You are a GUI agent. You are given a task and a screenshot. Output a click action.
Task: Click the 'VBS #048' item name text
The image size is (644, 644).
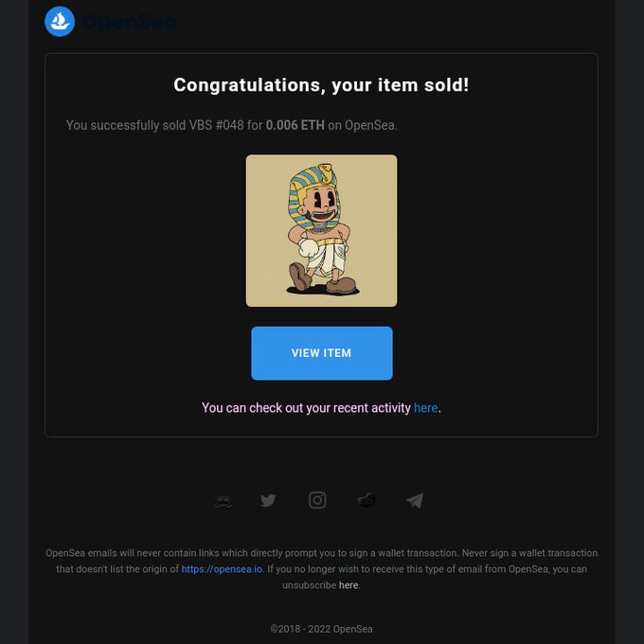coord(216,125)
